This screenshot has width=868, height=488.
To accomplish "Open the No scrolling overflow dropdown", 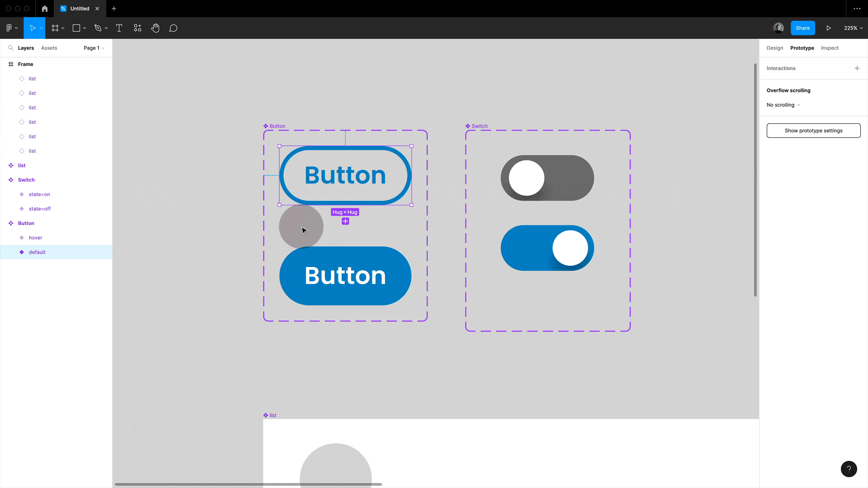I will pos(783,105).
